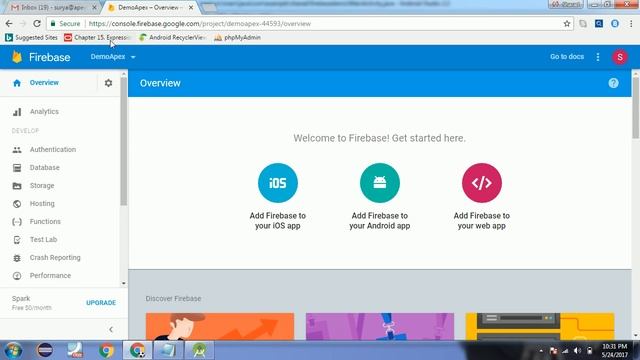Image resolution: width=640 pixels, height=360 pixels.
Task: Open the Go to docs link
Action: pyautogui.click(x=567, y=57)
